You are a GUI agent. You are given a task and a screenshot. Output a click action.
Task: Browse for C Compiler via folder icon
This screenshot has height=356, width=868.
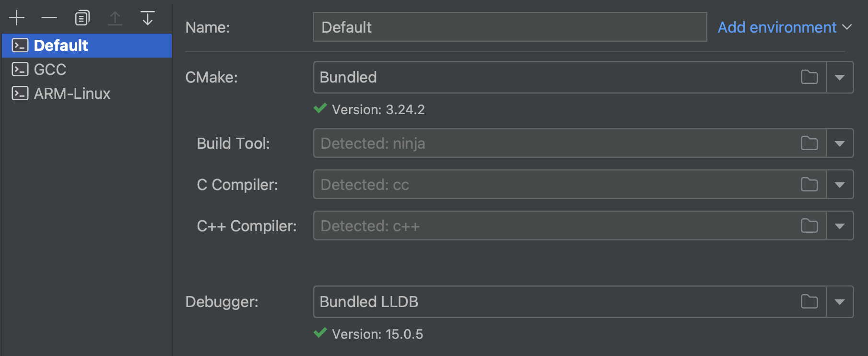pyautogui.click(x=809, y=185)
